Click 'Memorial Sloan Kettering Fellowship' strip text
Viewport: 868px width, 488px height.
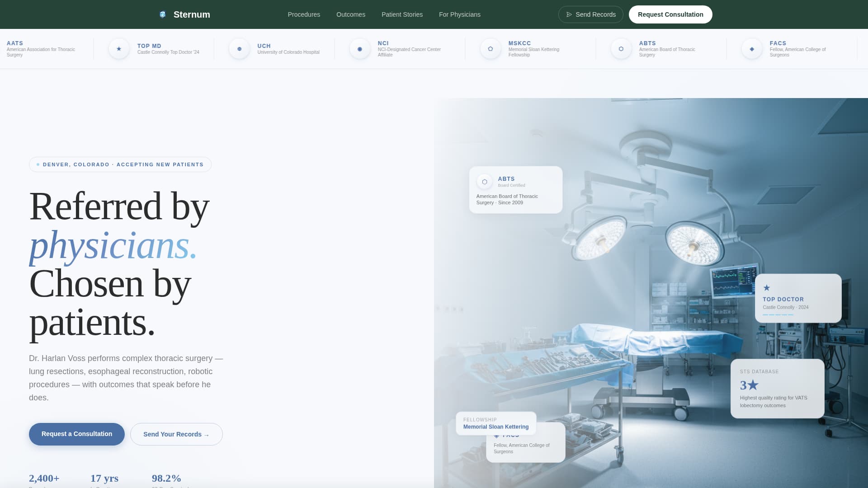534,52
